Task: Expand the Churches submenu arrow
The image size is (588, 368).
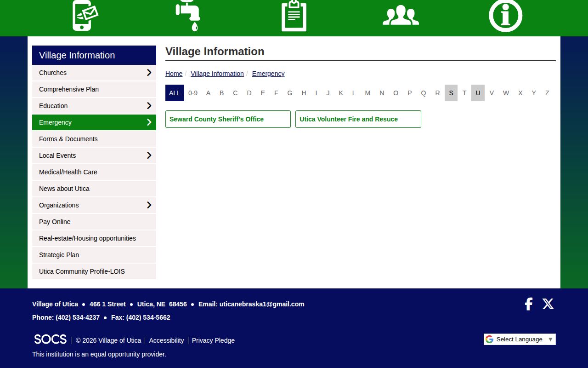Action: (149, 73)
